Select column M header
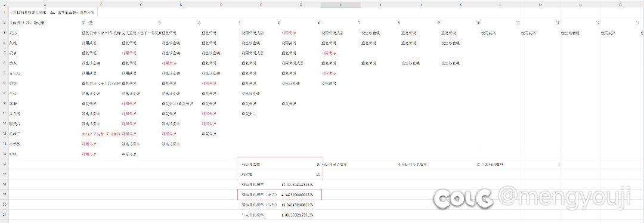 coord(540,5)
